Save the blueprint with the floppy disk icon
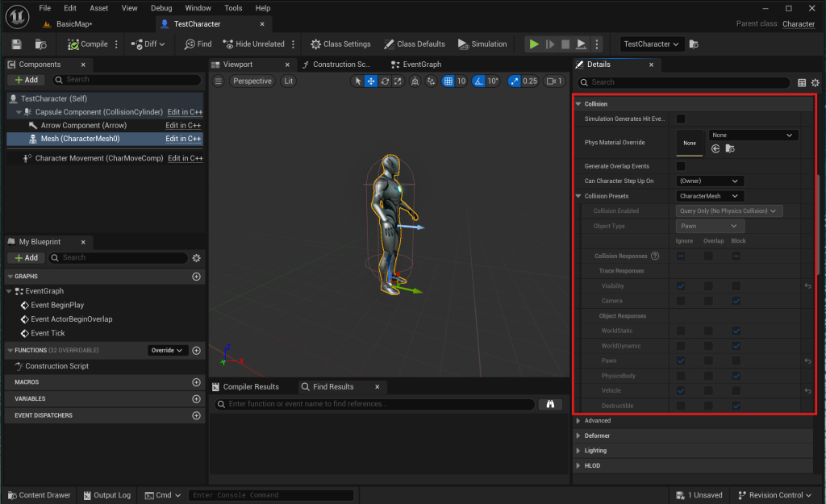 [x=16, y=44]
